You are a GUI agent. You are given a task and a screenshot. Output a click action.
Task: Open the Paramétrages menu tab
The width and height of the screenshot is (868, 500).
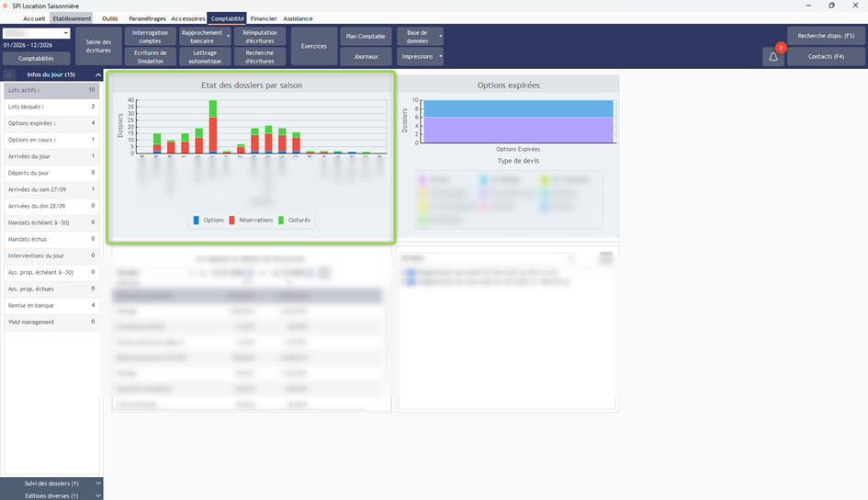148,18
